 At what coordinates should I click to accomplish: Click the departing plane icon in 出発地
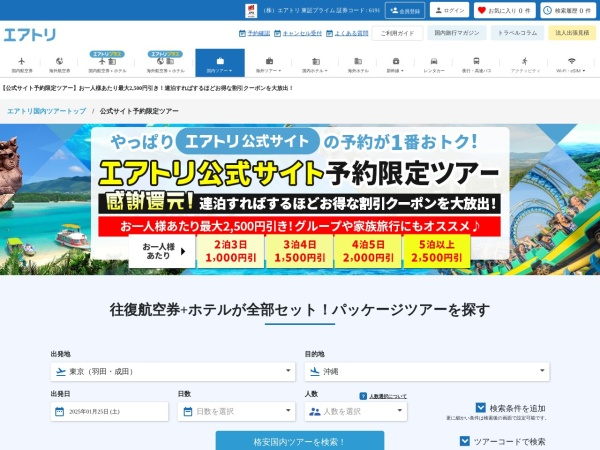point(61,372)
